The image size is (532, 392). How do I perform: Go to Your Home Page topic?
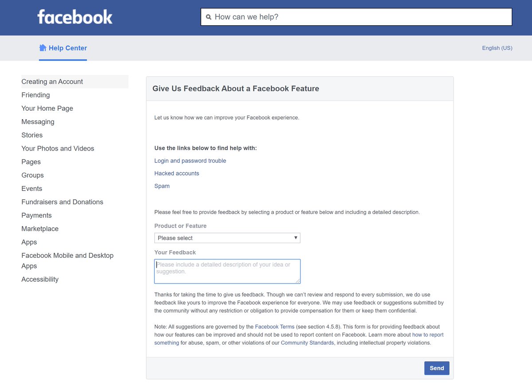(x=47, y=108)
